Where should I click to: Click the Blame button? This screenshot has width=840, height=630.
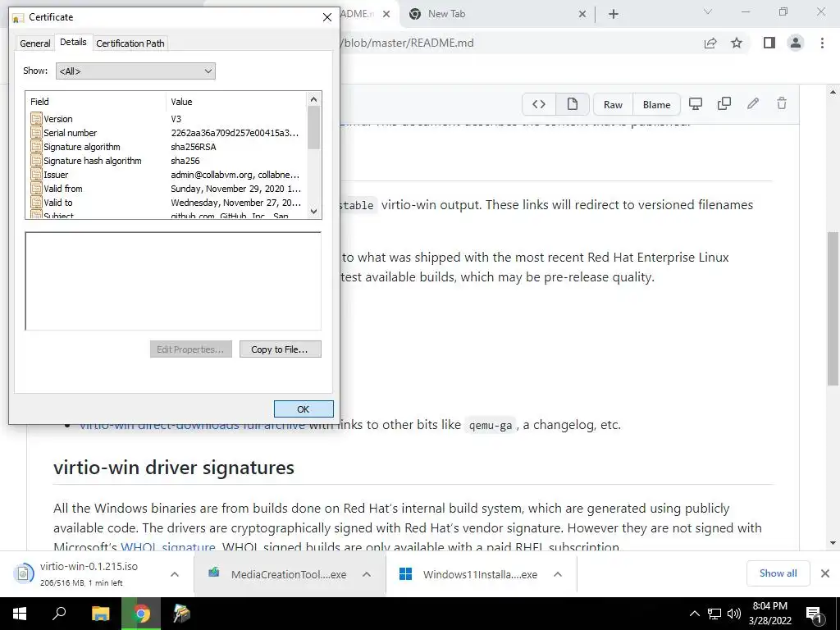[657, 104]
